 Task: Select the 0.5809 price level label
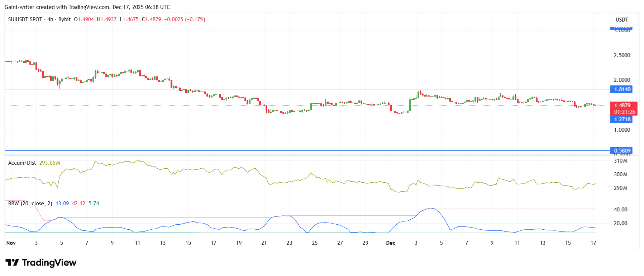pos(621,151)
